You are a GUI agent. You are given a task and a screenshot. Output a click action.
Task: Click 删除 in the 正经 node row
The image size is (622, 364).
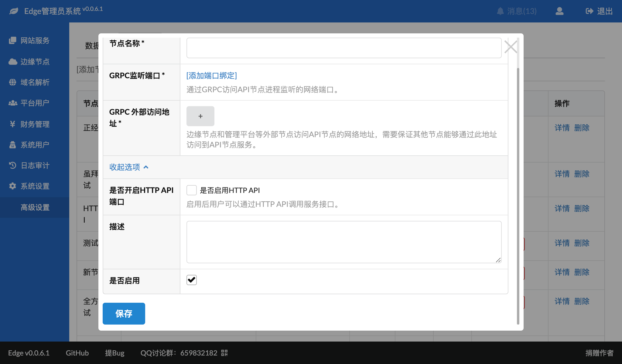[x=582, y=128]
